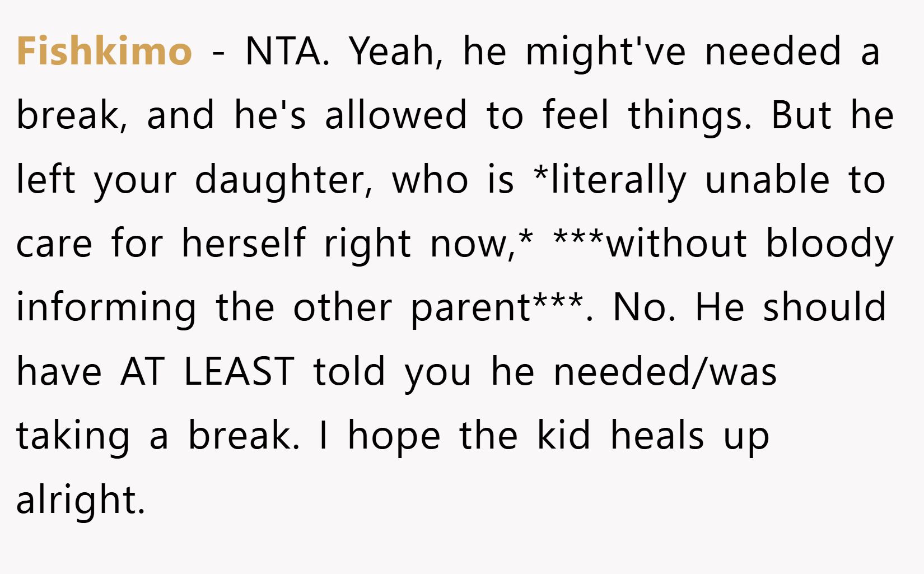Open the Fishkimo username link
Screen dimensions: 924x574
(105, 50)
